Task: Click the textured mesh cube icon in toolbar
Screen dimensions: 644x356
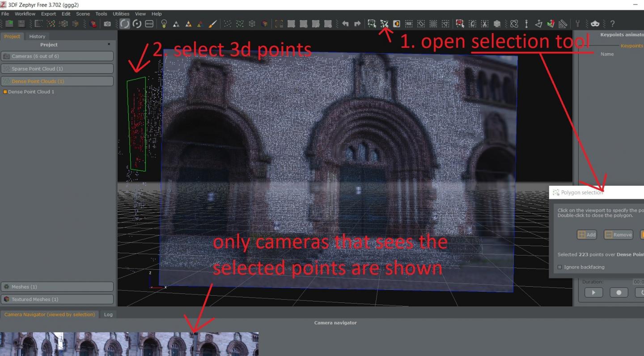Action: tap(93, 24)
